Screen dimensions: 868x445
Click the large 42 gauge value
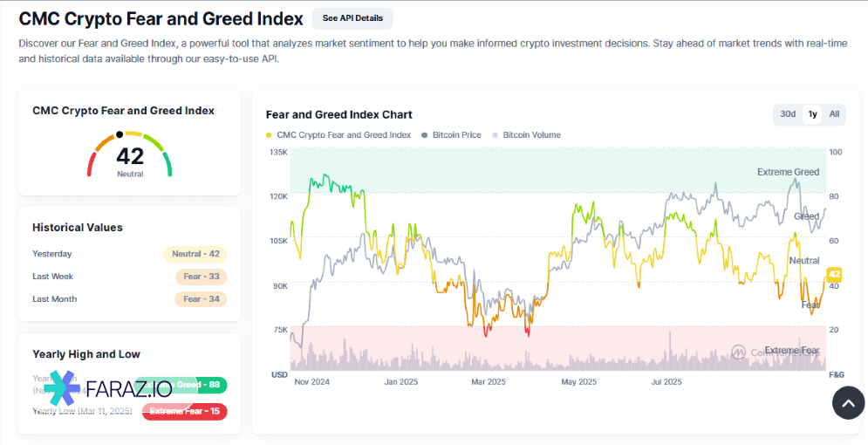(x=130, y=156)
